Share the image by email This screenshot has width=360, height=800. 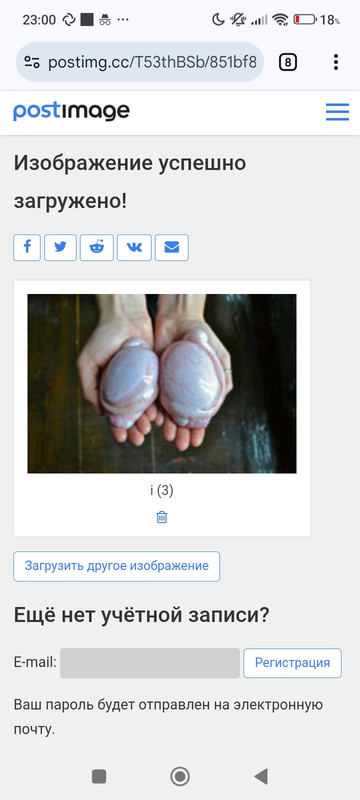172,247
